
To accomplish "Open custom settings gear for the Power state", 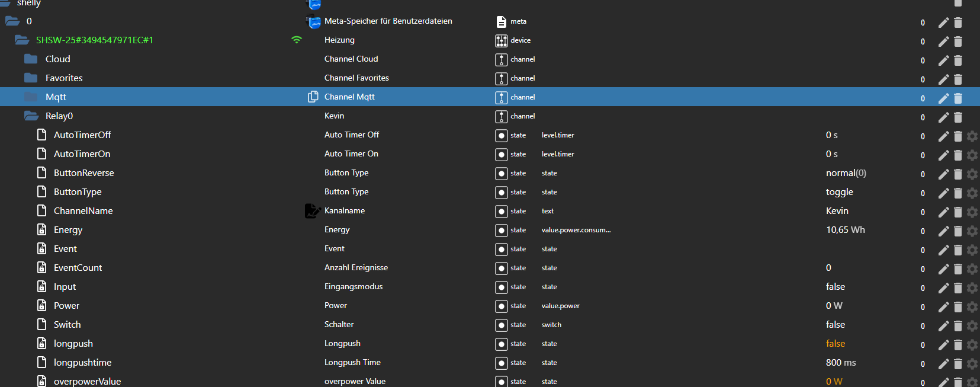I will coord(972,307).
